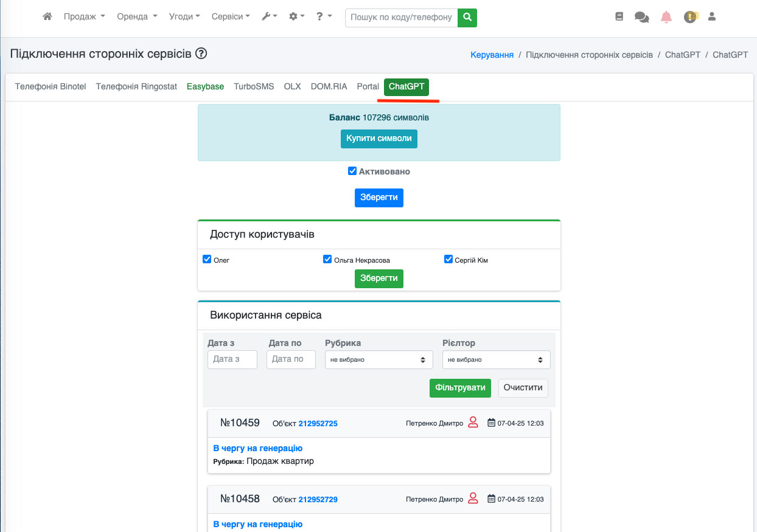Expand the wrench tools menu
This screenshot has width=757, height=532.
[269, 17]
